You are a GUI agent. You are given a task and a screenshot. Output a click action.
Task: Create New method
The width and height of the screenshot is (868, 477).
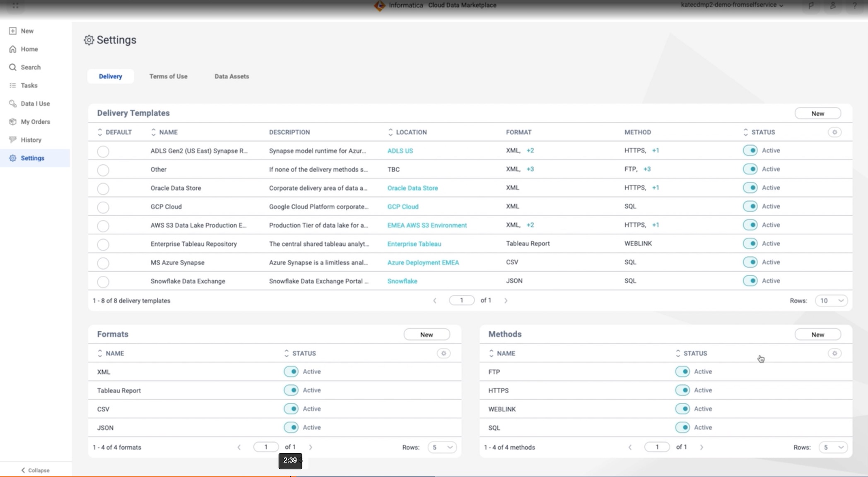click(x=817, y=335)
